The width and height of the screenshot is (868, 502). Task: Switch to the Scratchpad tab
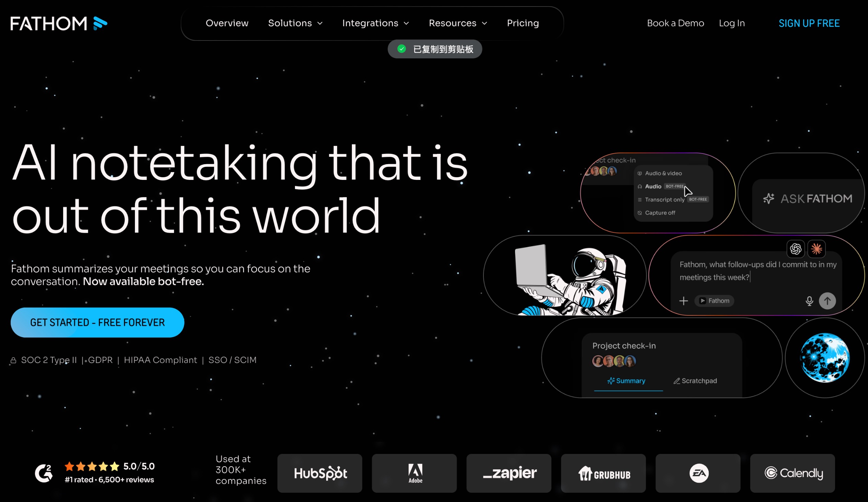click(695, 381)
